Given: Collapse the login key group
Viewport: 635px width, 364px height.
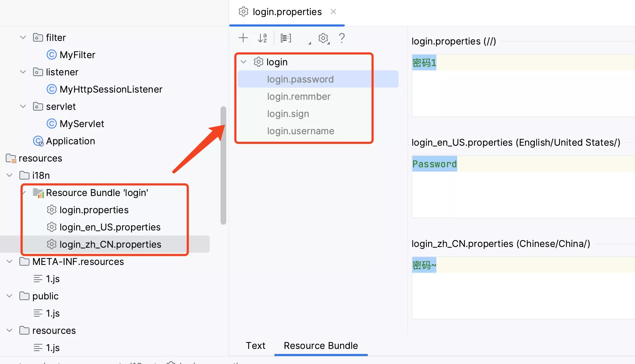Looking at the screenshot, I should click(244, 62).
